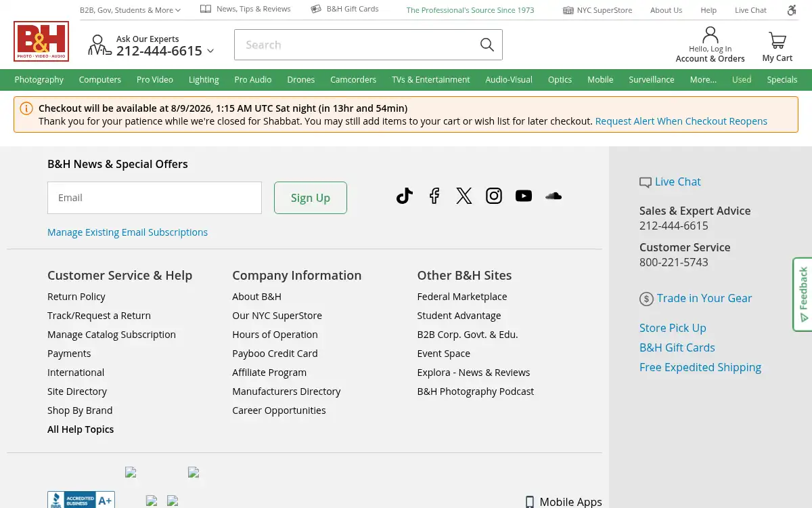This screenshot has width=812, height=508.
Task: Open the Surveillance category menu
Action: pos(652,79)
